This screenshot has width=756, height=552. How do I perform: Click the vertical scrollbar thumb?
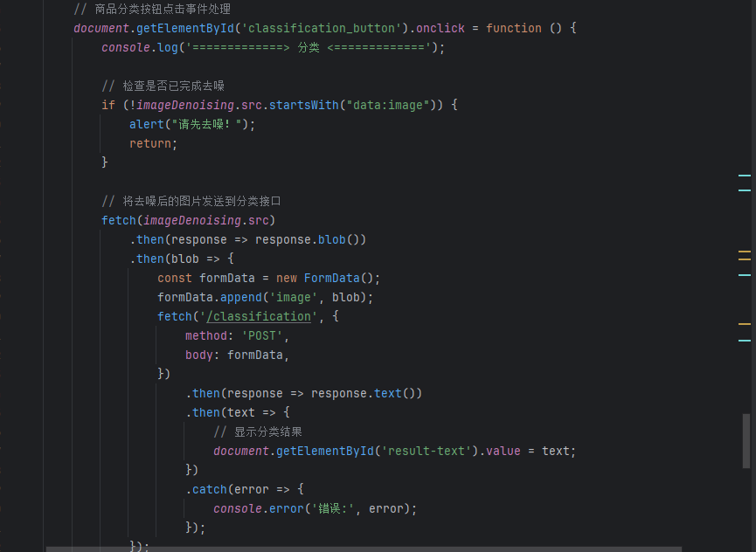pos(746,441)
